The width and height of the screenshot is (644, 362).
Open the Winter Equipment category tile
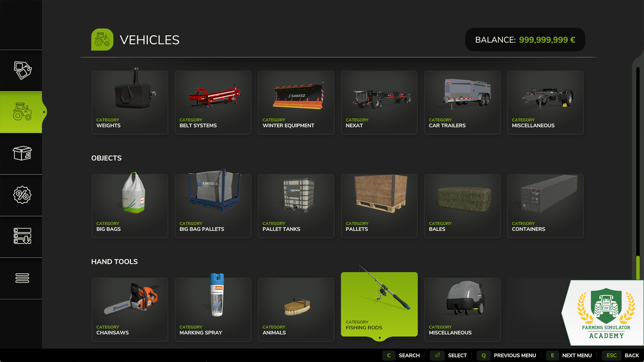(x=296, y=103)
